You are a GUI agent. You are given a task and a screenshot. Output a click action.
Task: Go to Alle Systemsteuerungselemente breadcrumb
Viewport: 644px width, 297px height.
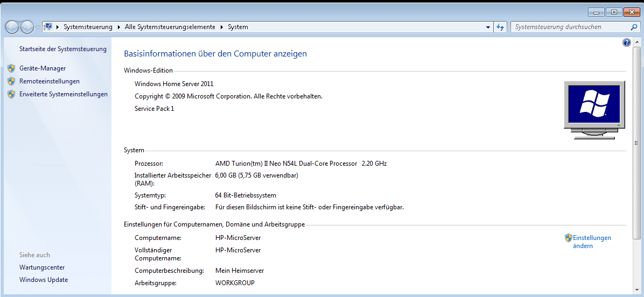point(170,27)
